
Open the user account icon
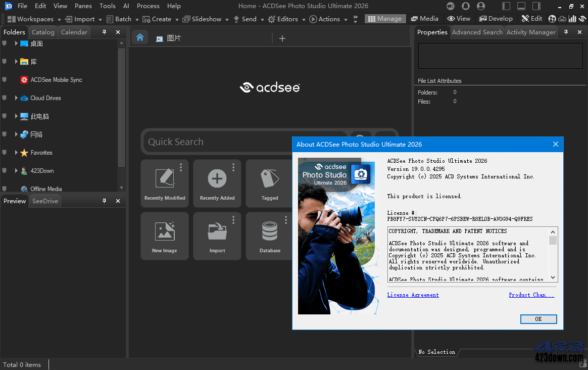click(481, 6)
